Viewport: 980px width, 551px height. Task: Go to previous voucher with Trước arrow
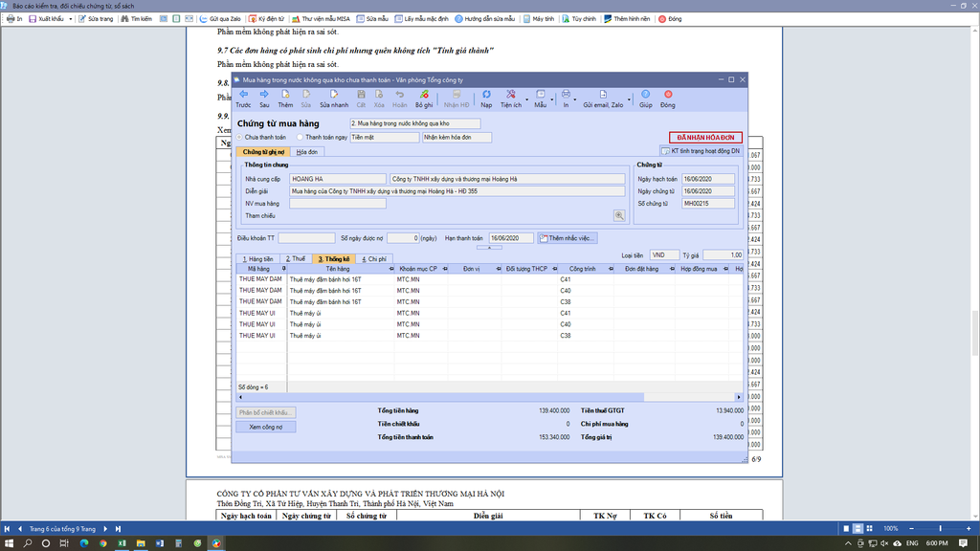tap(243, 99)
